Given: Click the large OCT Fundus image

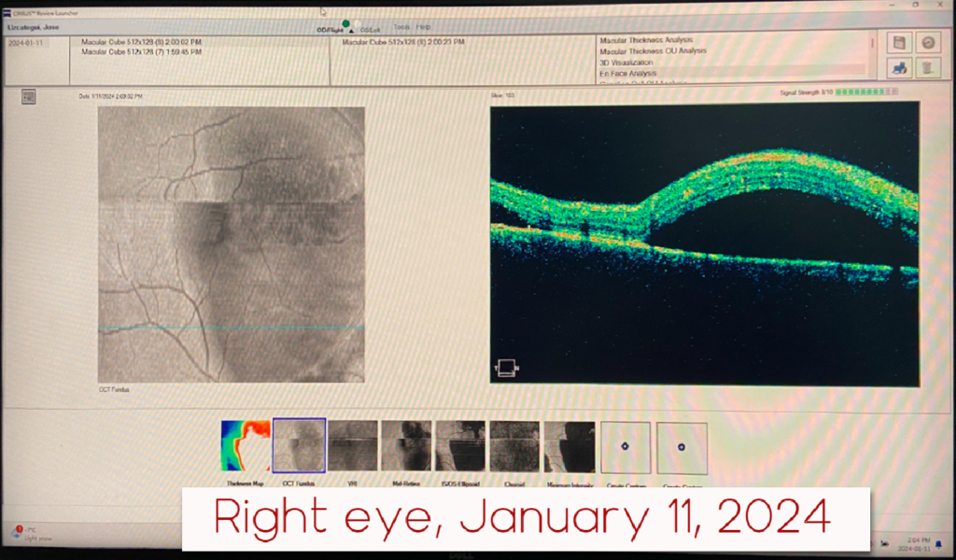Looking at the screenshot, I should point(232,245).
